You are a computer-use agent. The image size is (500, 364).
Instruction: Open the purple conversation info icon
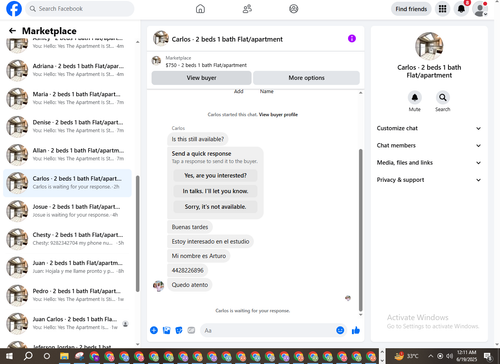(352, 39)
